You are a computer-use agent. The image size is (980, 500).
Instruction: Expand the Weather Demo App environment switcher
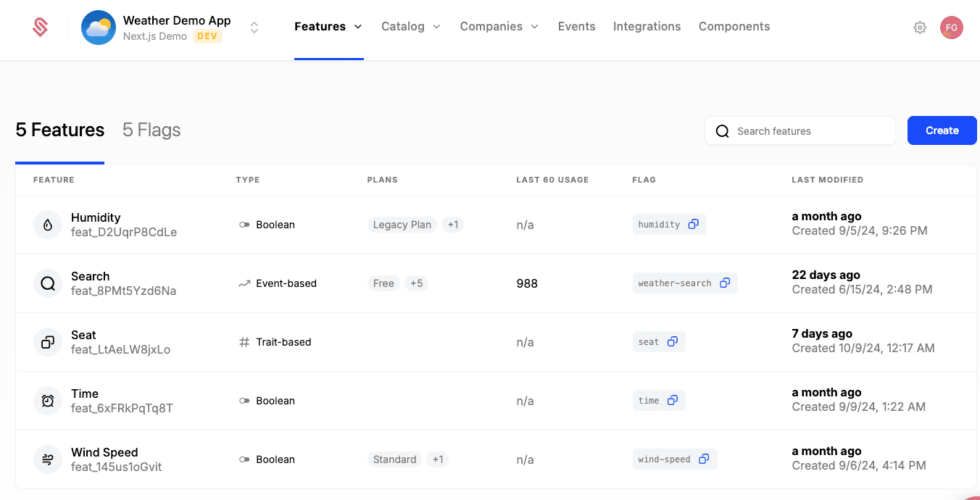[254, 28]
